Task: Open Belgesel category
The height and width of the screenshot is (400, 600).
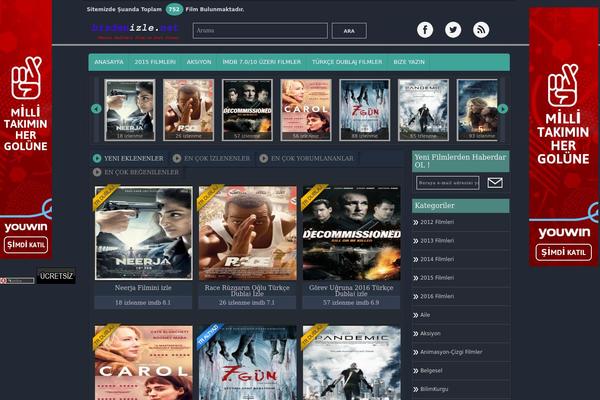Action: tap(431, 371)
